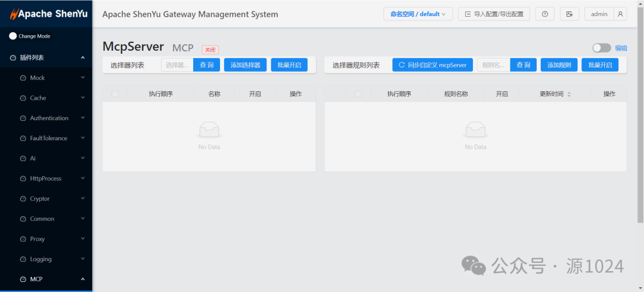Image resolution: width=644 pixels, height=292 pixels.
Task: Focus the selector name search field
Action: [x=178, y=65]
